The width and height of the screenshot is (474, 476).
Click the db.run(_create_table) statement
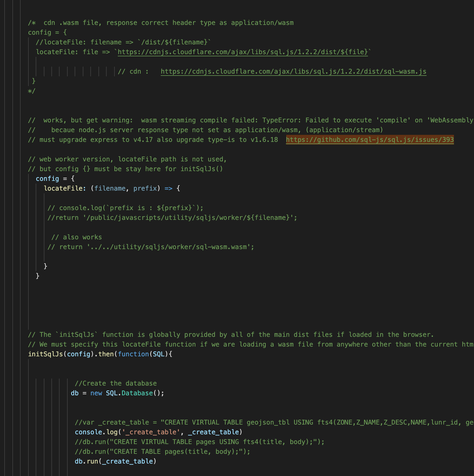[x=115, y=461]
